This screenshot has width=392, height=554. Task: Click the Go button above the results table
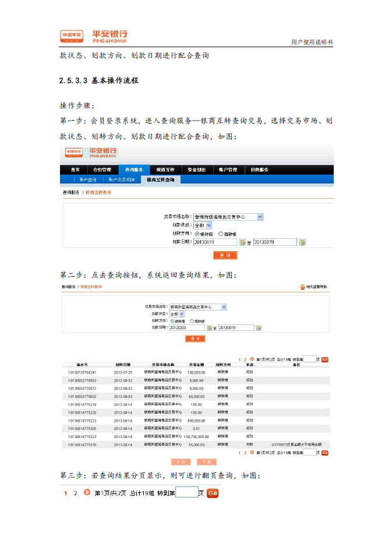325,359
